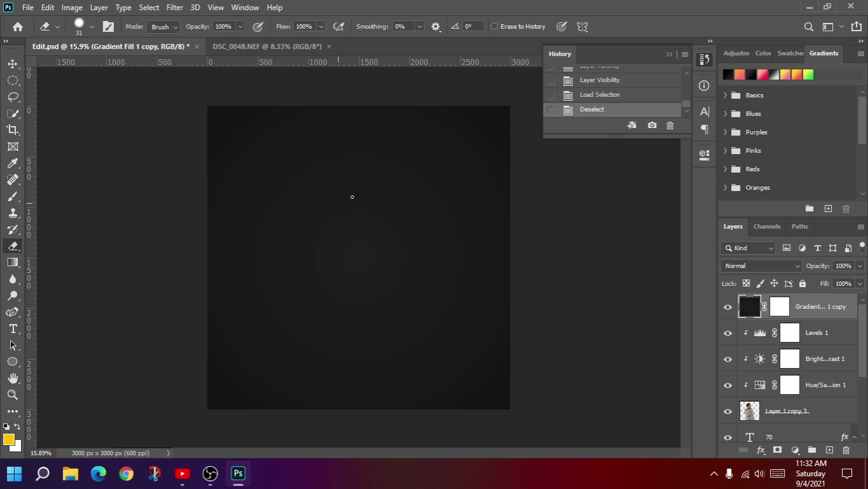Image resolution: width=868 pixels, height=489 pixels.
Task: Select the Lasso tool
Action: (13, 97)
